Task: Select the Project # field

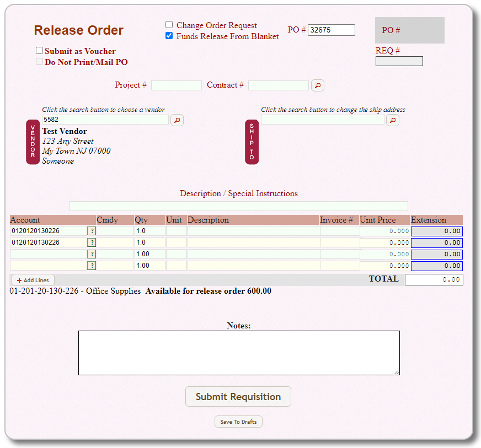Action: 176,85
